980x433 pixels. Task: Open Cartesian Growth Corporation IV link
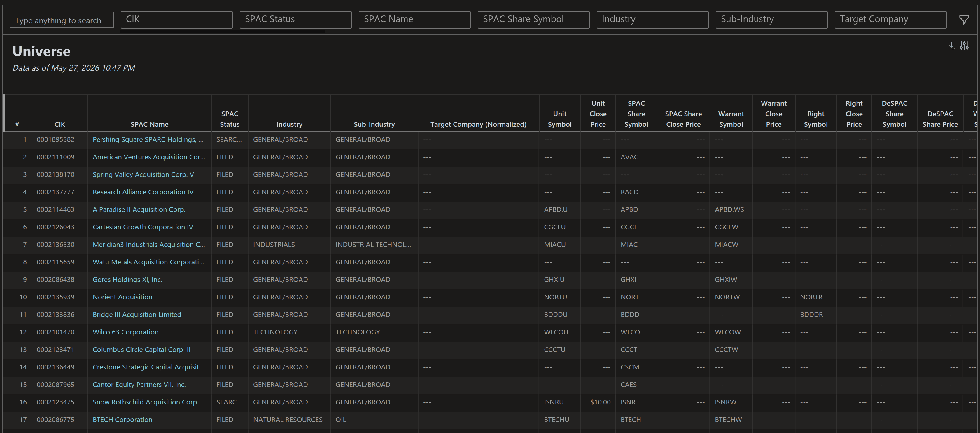tap(143, 227)
